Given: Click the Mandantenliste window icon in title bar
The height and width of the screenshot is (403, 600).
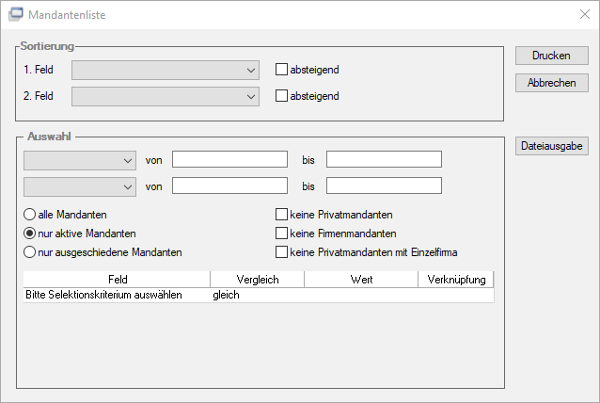Looking at the screenshot, I should click(16, 15).
